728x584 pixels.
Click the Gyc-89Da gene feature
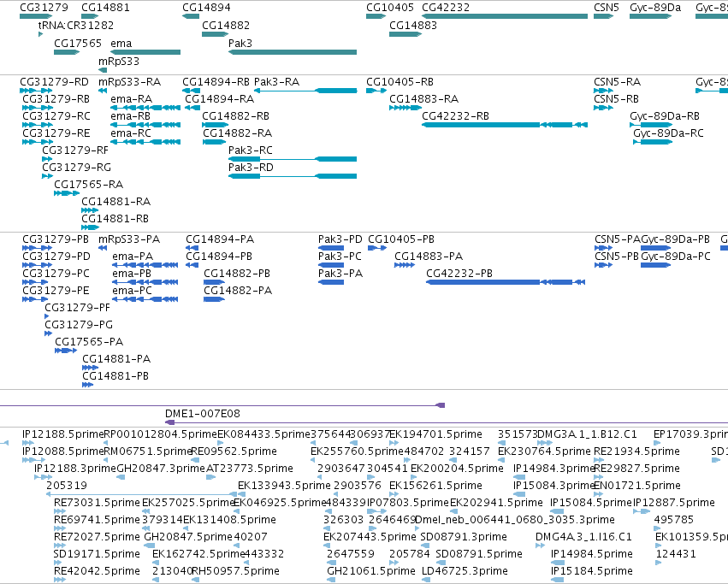click(x=650, y=16)
